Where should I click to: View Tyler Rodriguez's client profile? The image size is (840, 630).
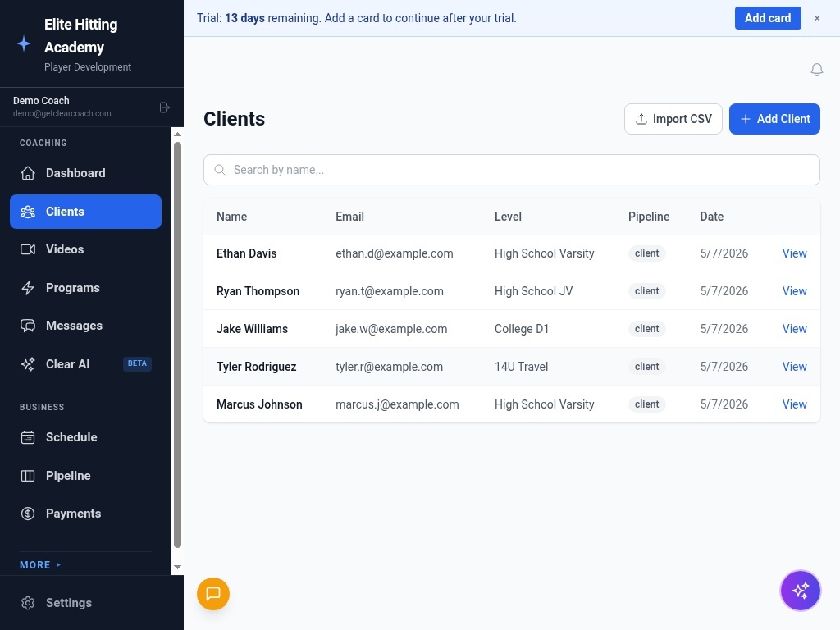[794, 367]
